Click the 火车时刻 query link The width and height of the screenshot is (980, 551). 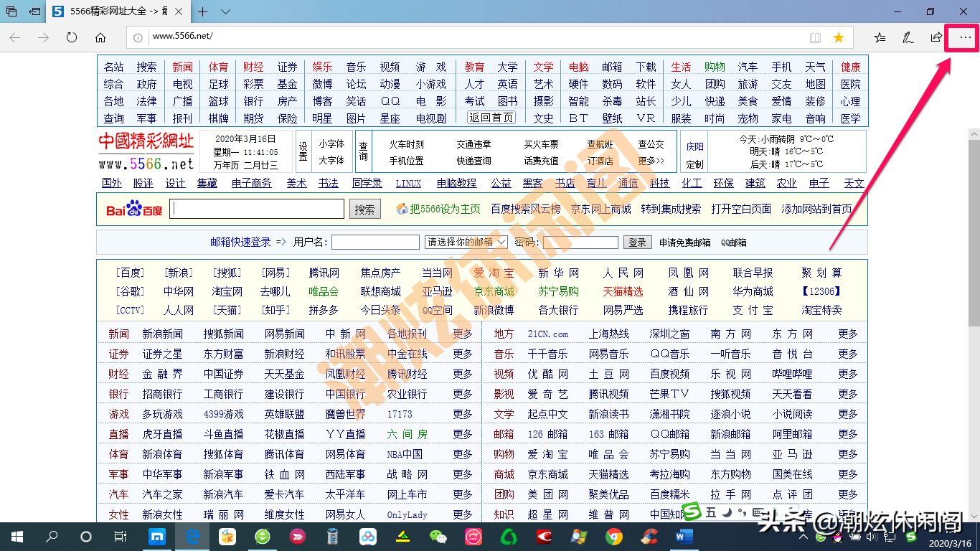click(407, 144)
